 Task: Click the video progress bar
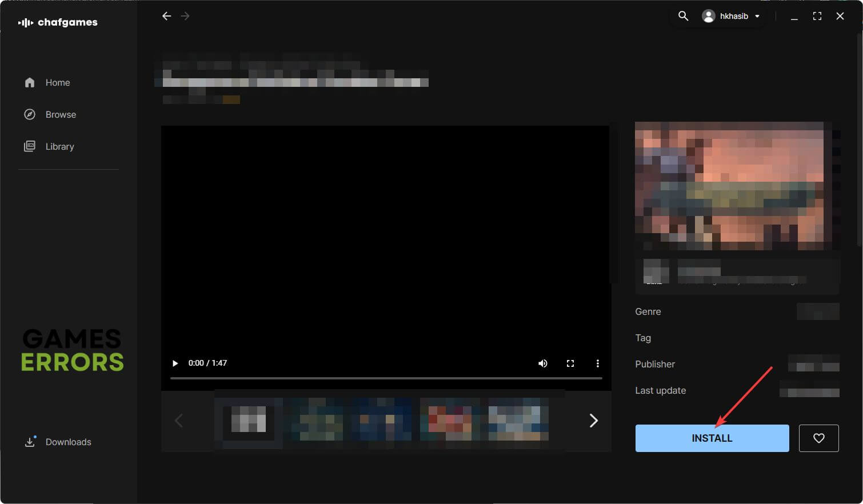(x=386, y=378)
